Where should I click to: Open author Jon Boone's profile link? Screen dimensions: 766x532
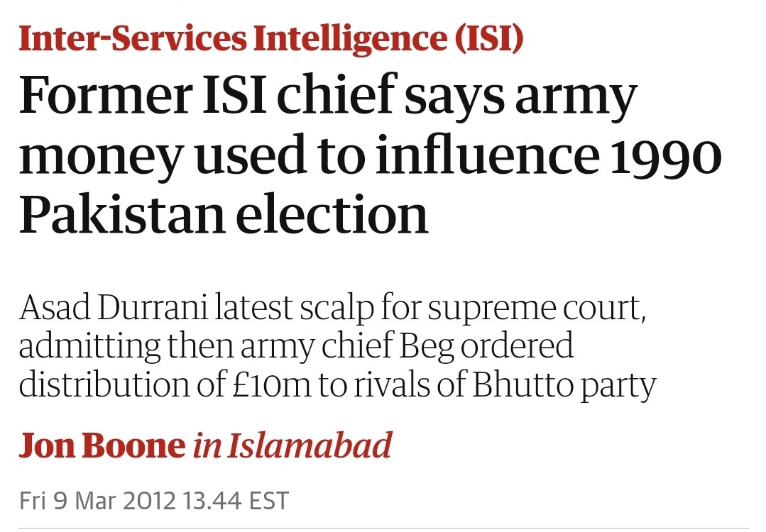coord(102,445)
